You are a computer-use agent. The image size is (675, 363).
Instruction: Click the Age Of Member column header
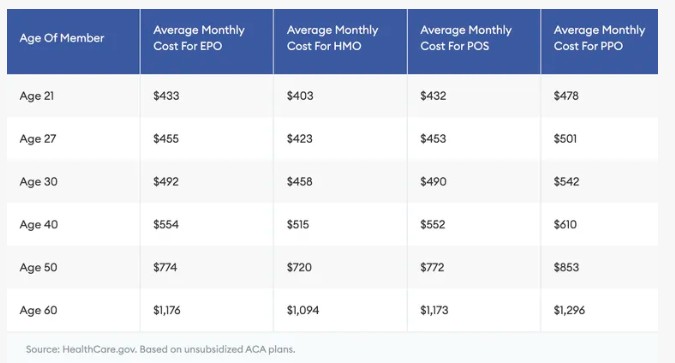(62, 38)
